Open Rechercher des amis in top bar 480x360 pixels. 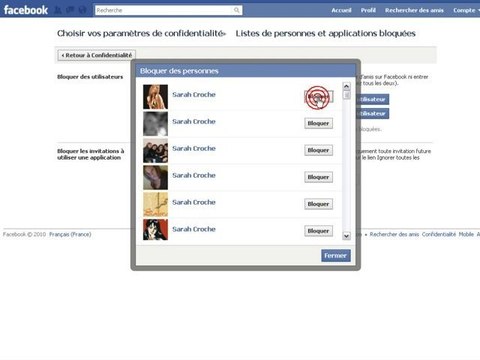click(x=414, y=10)
